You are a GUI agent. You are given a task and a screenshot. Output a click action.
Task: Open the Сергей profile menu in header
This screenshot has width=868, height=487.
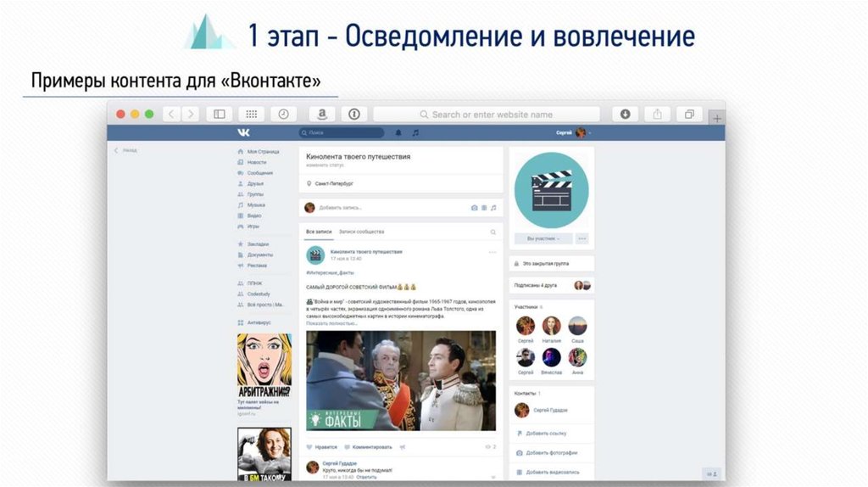[x=571, y=133]
